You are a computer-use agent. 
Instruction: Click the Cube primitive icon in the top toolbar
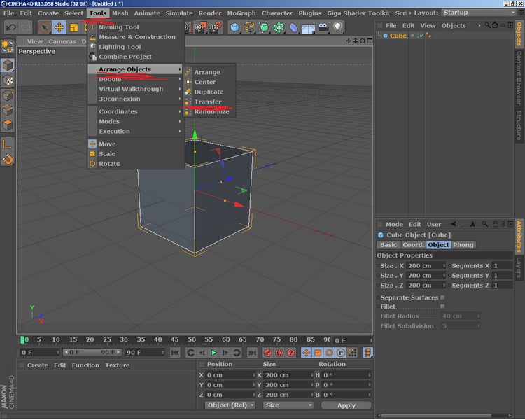[x=234, y=27]
